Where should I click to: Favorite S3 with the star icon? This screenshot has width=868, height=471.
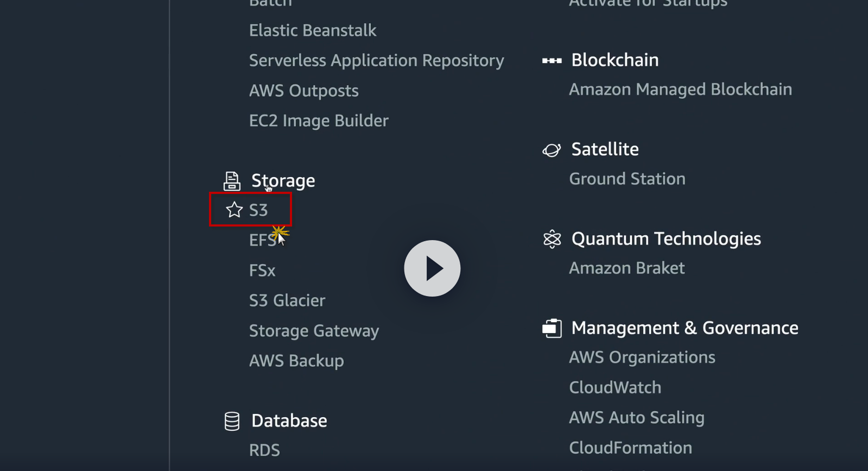tap(234, 210)
